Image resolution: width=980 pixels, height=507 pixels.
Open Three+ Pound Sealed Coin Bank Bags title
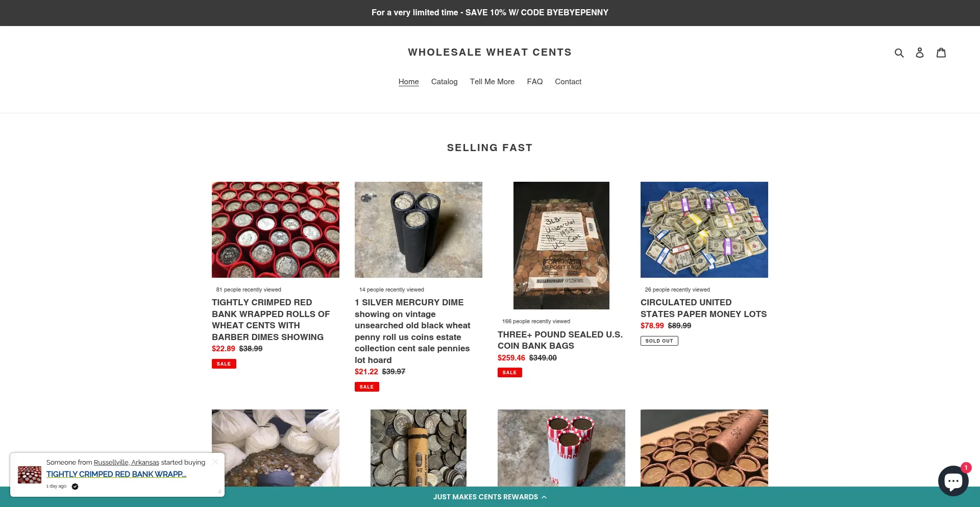pos(560,340)
